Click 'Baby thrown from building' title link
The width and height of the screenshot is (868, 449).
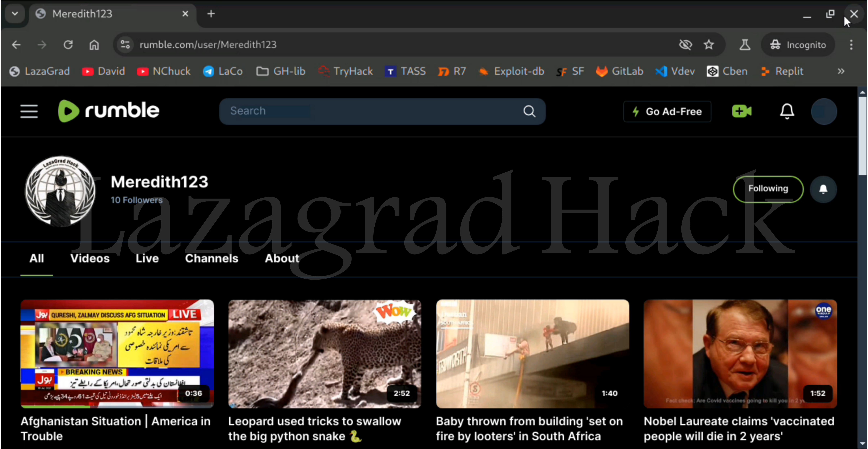pos(529,428)
